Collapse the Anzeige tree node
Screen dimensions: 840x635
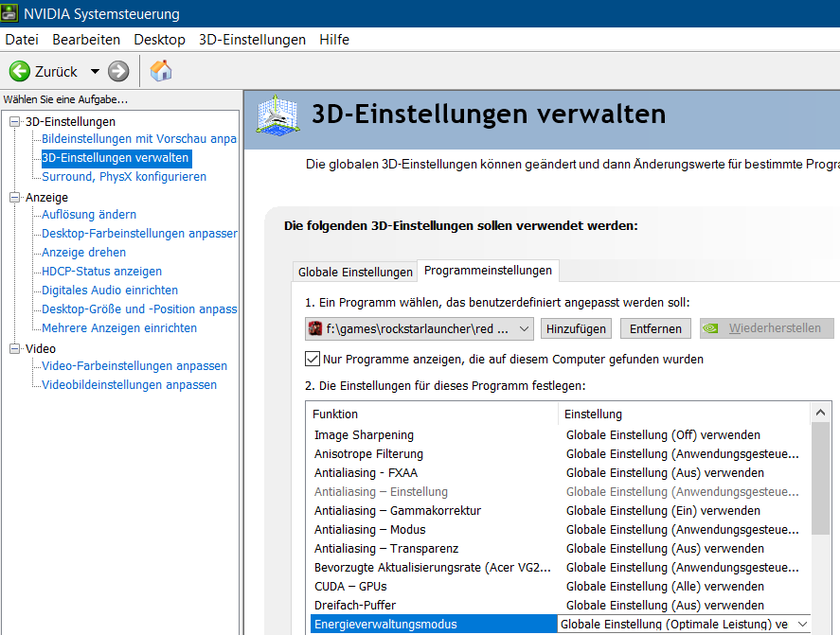pyautogui.click(x=14, y=198)
